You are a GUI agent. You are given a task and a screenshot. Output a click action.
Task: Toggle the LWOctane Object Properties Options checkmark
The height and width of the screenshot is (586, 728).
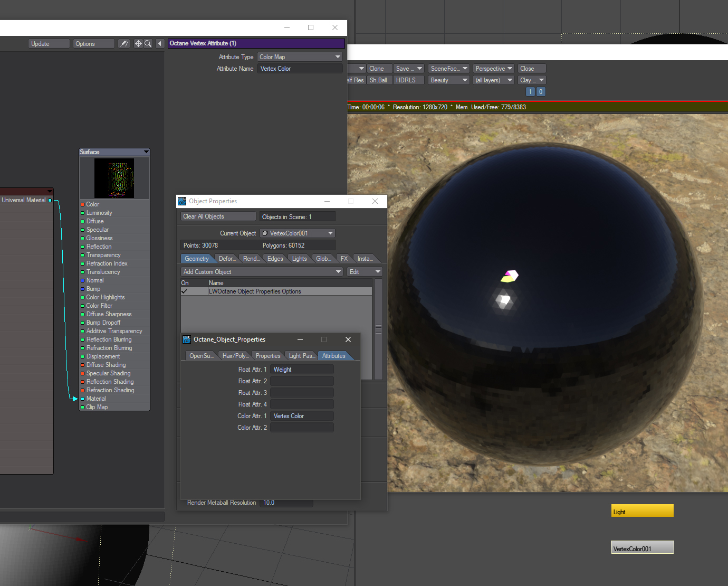pyautogui.click(x=184, y=291)
